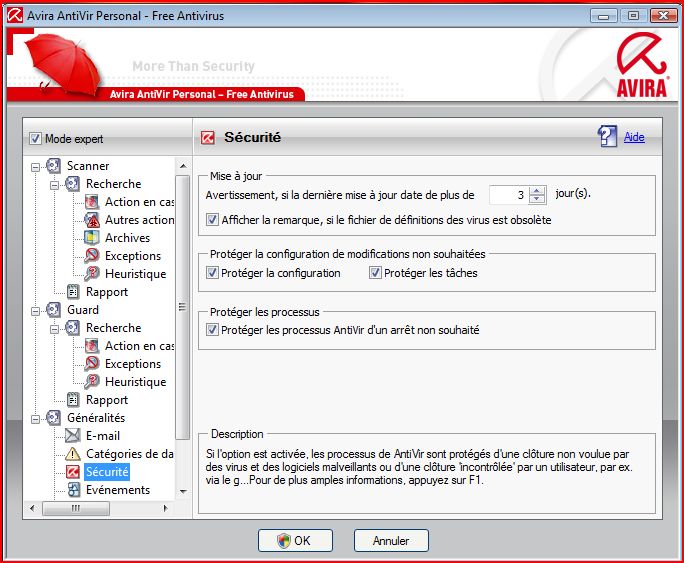
Task: Click the Guard gear icon
Action: (53, 310)
